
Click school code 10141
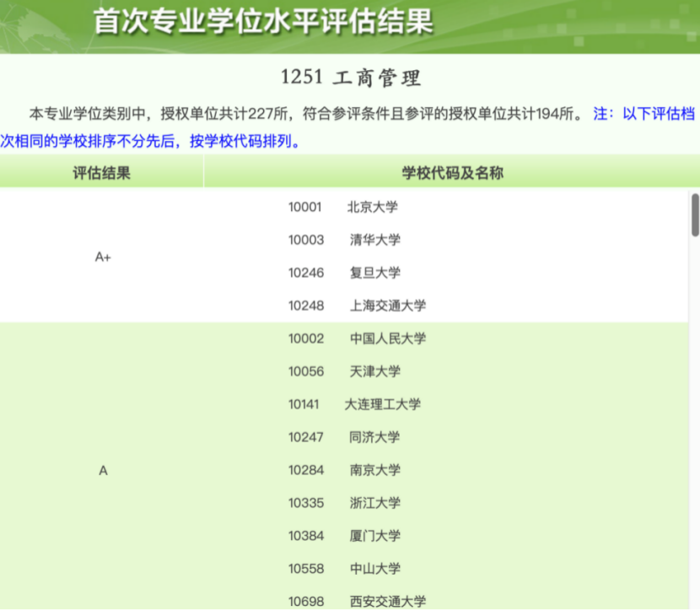tap(304, 404)
